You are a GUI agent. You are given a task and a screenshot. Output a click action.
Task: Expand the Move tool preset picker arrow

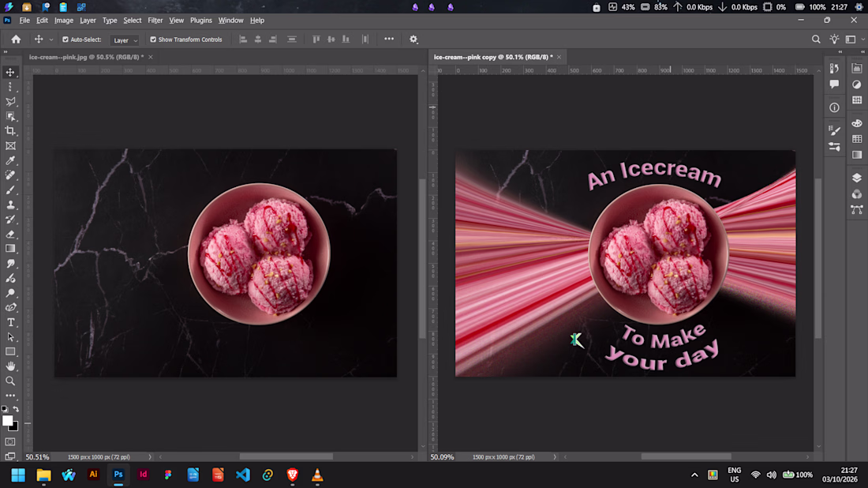[51, 40]
